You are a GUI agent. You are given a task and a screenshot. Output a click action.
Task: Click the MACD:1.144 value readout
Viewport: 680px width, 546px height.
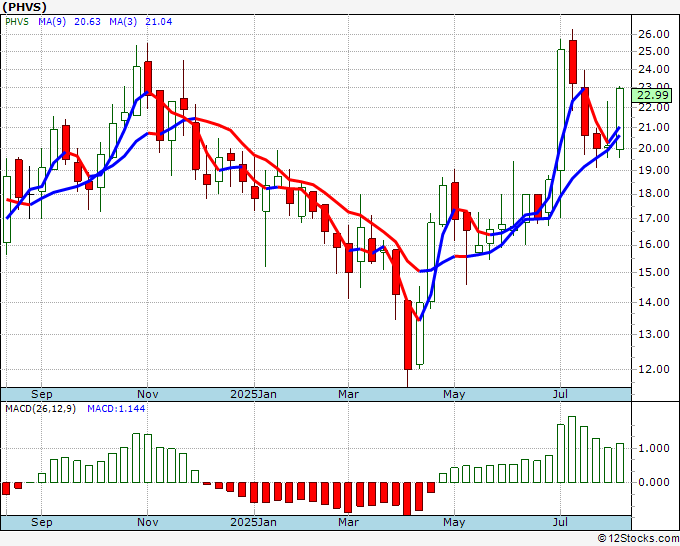click(x=116, y=409)
